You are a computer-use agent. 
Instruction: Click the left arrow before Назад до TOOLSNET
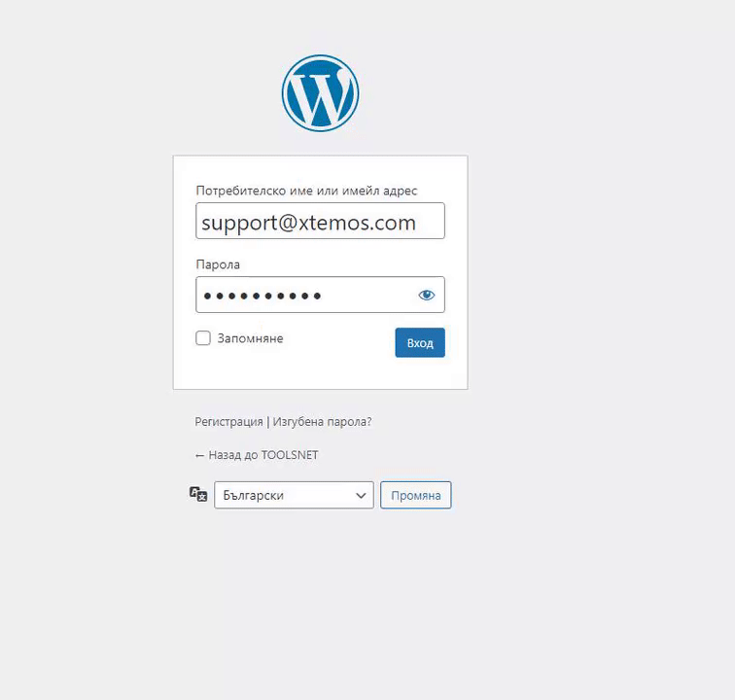199,455
